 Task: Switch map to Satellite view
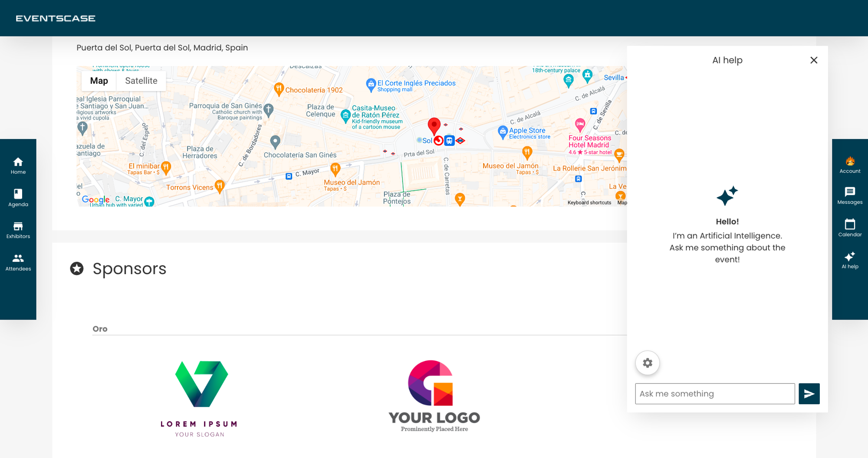tap(141, 81)
